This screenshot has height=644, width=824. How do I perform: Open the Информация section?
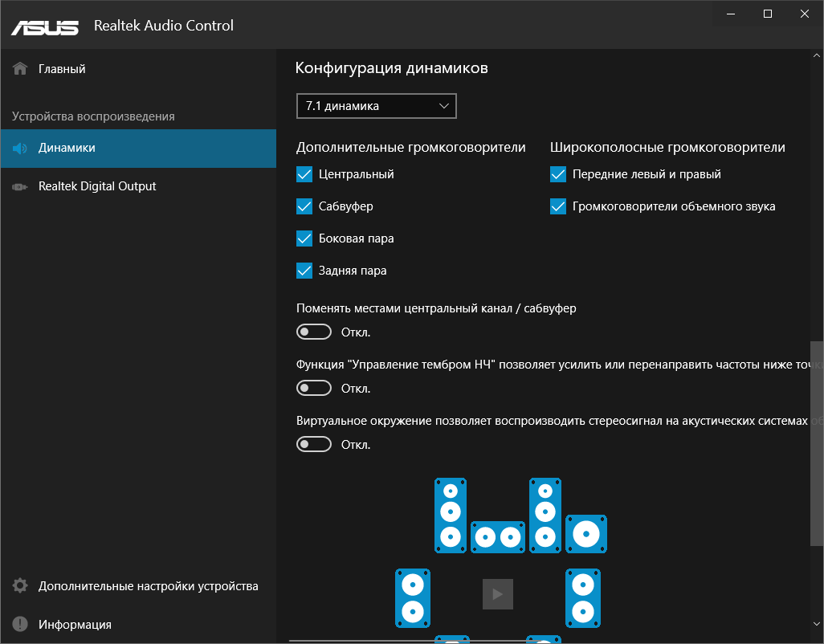(75, 625)
